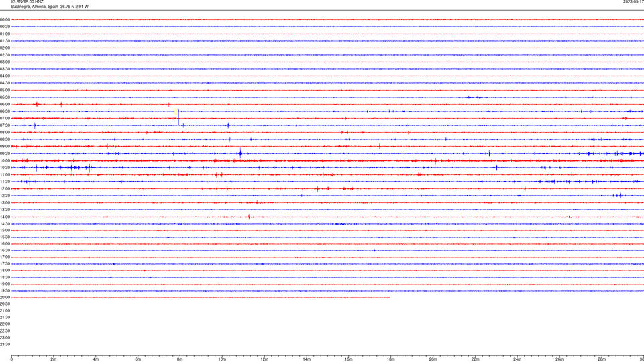644x362 pixels.
Task: Click the 09:00 time label
Action: coord(5,147)
